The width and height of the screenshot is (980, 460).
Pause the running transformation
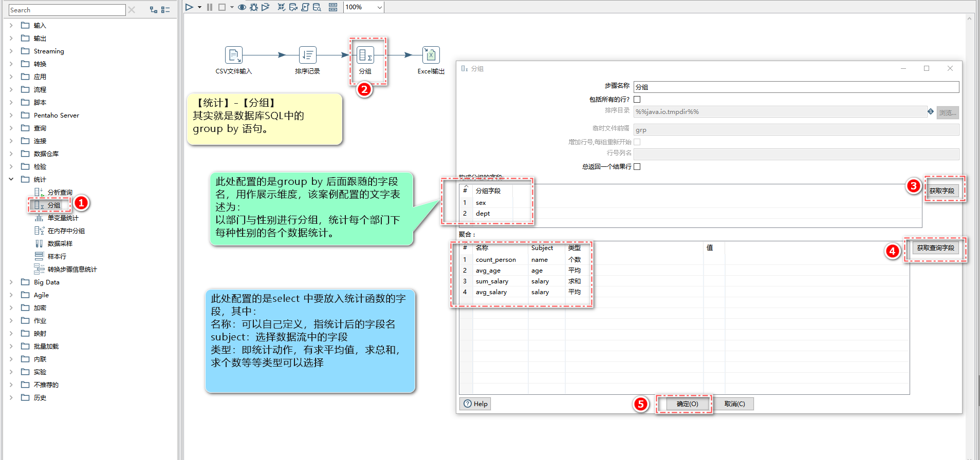210,7
